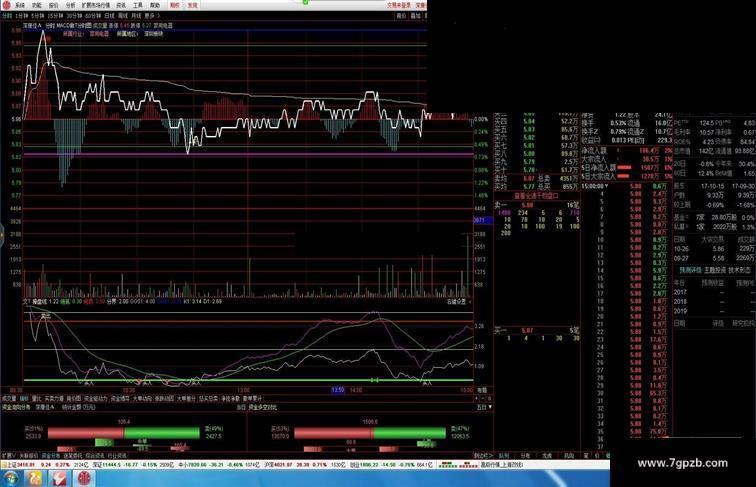
Task: Select the 技术形态 tab in info panel
Action: coord(739,271)
